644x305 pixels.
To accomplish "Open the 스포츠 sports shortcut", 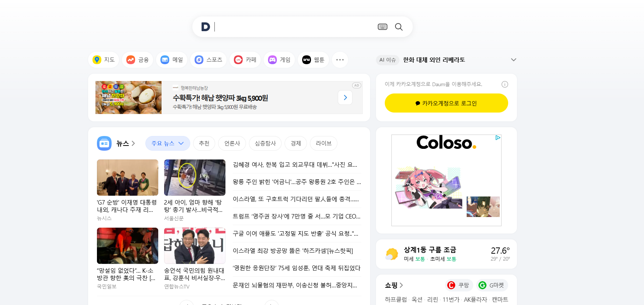I will pos(209,60).
